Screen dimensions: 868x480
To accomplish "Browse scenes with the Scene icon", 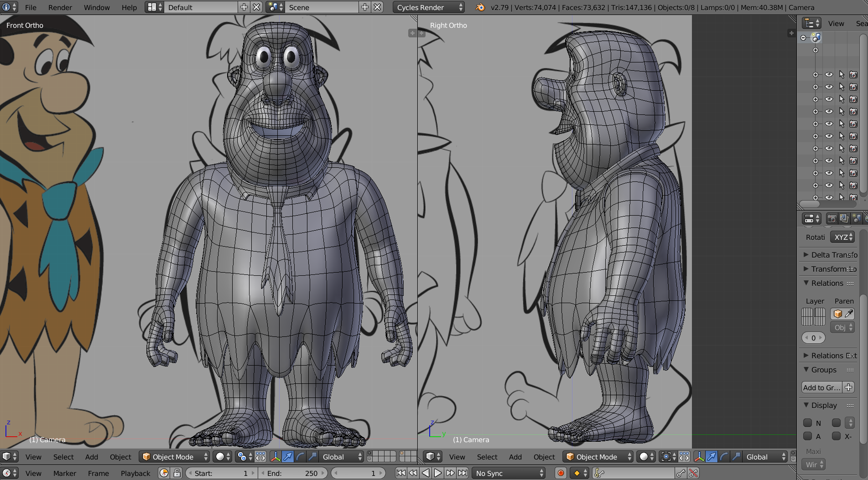I will [276, 7].
